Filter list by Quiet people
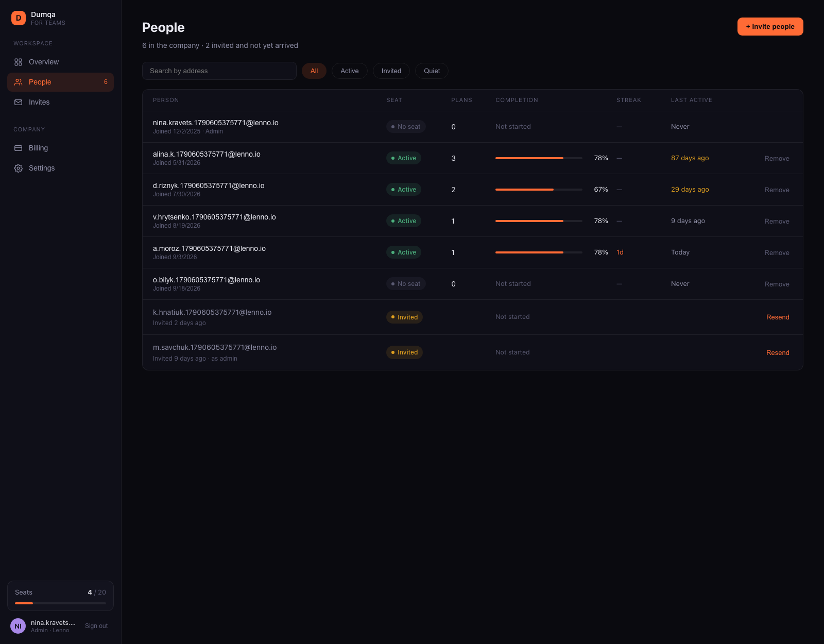Image resolution: width=824 pixels, height=644 pixels. (x=432, y=71)
